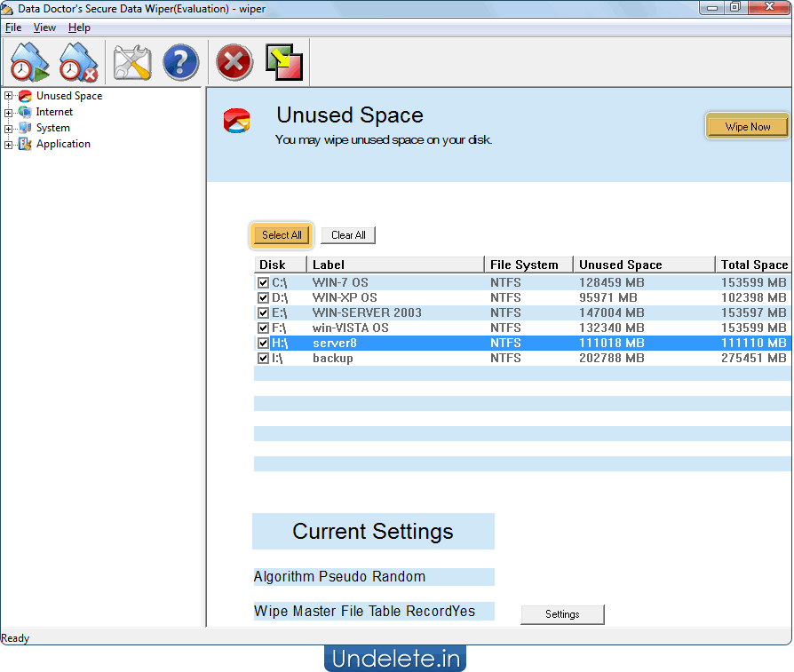Click the Ready status bar text
This screenshot has width=794, height=672.
point(15,638)
